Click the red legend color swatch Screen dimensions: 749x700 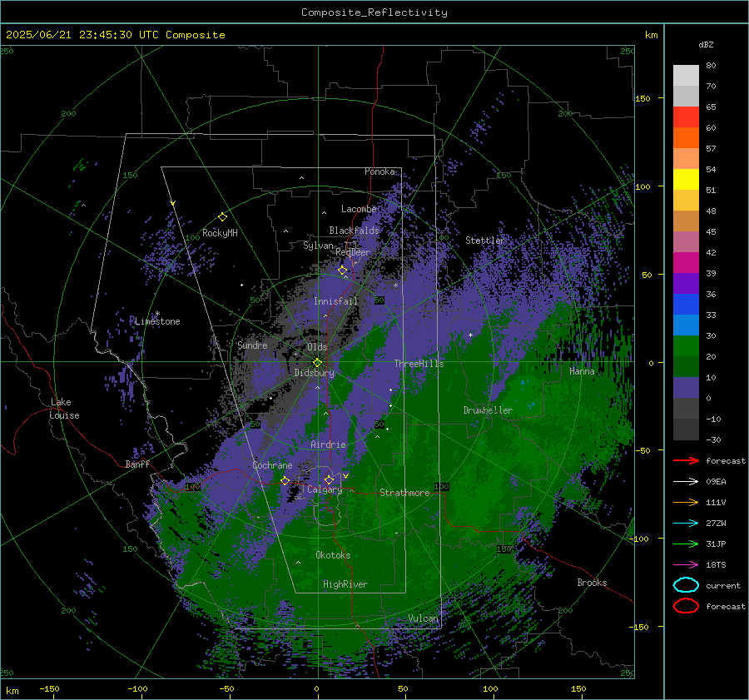686,117
